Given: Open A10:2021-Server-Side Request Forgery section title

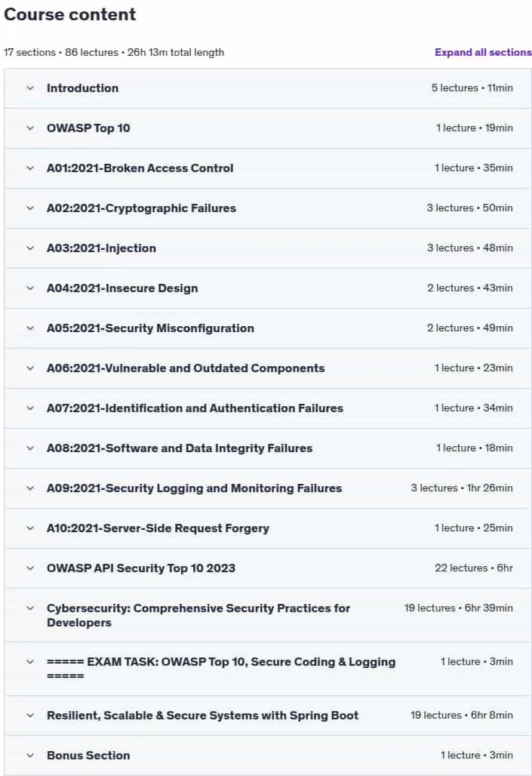Looking at the screenshot, I should point(158,528).
